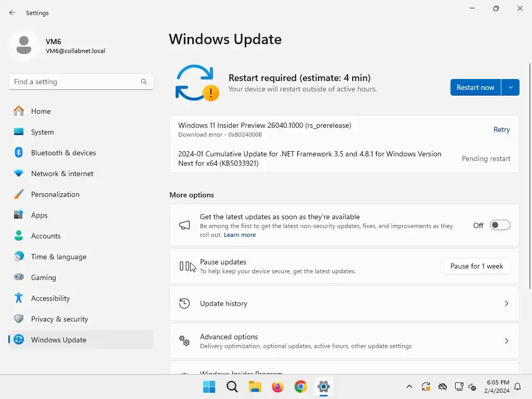Click the muted volume tray icon
Image resolution: width=532 pixels, height=399 pixels.
coord(472,387)
